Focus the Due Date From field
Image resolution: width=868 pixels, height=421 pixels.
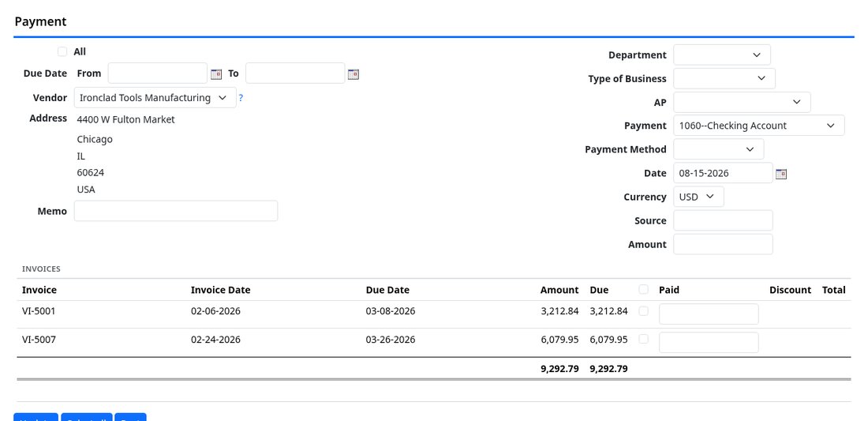[x=158, y=73]
